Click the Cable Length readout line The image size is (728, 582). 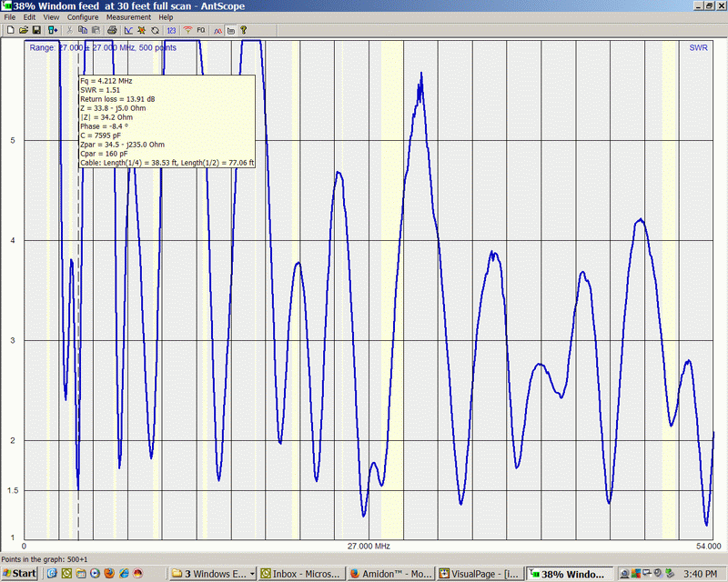[x=167, y=163]
